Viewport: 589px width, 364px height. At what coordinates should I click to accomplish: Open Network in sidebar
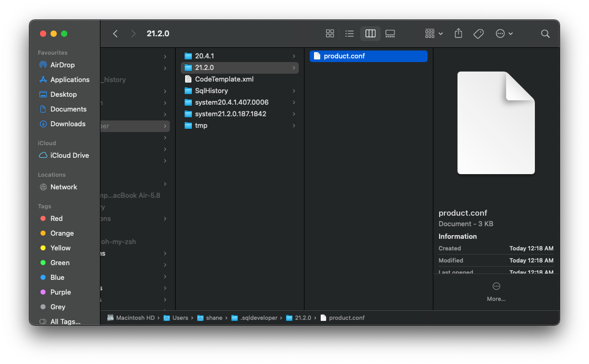click(64, 187)
